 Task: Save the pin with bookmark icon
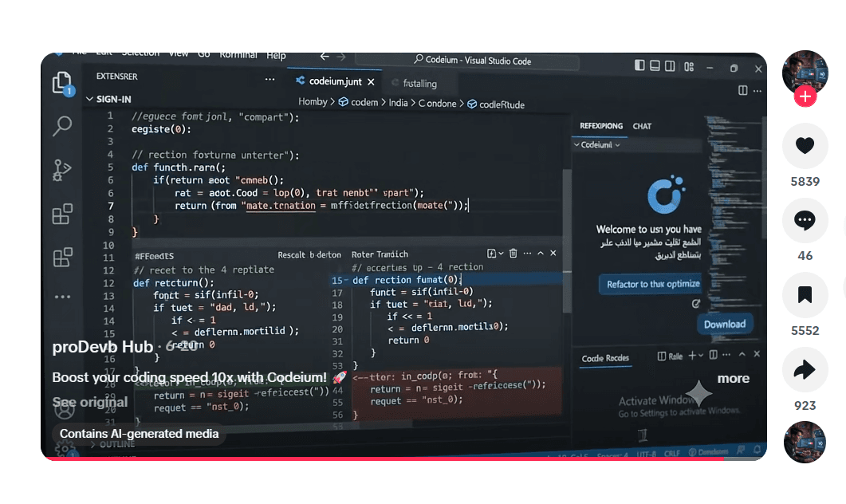coord(805,294)
